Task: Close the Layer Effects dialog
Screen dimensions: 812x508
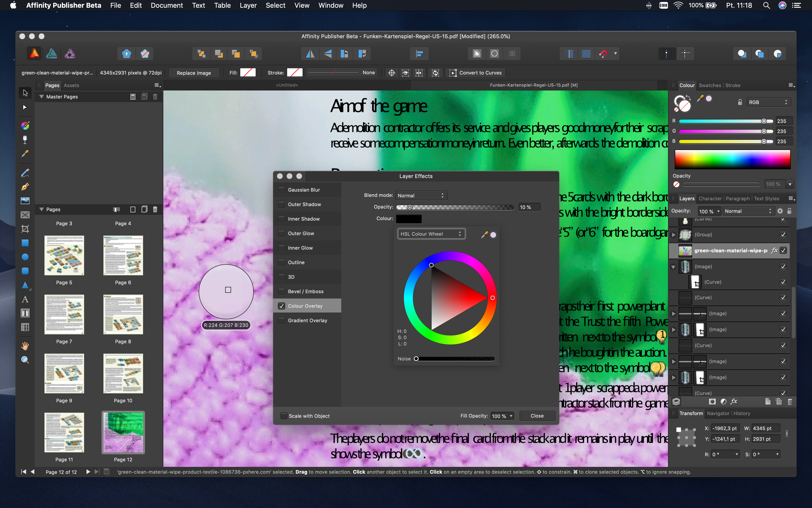Action: click(x=537, y=416)
